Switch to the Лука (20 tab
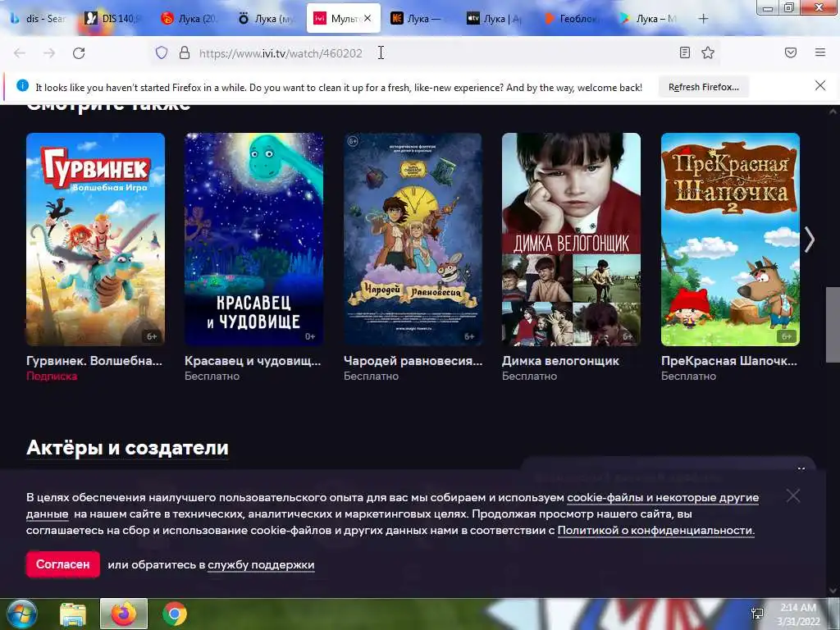840x630 pixels. (189, 19)
